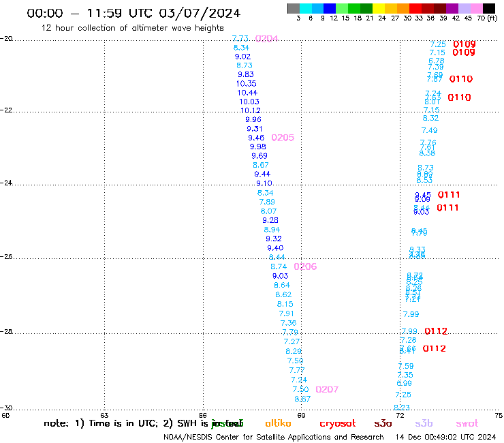Click the 7.59 wave height value

(406, 366)
